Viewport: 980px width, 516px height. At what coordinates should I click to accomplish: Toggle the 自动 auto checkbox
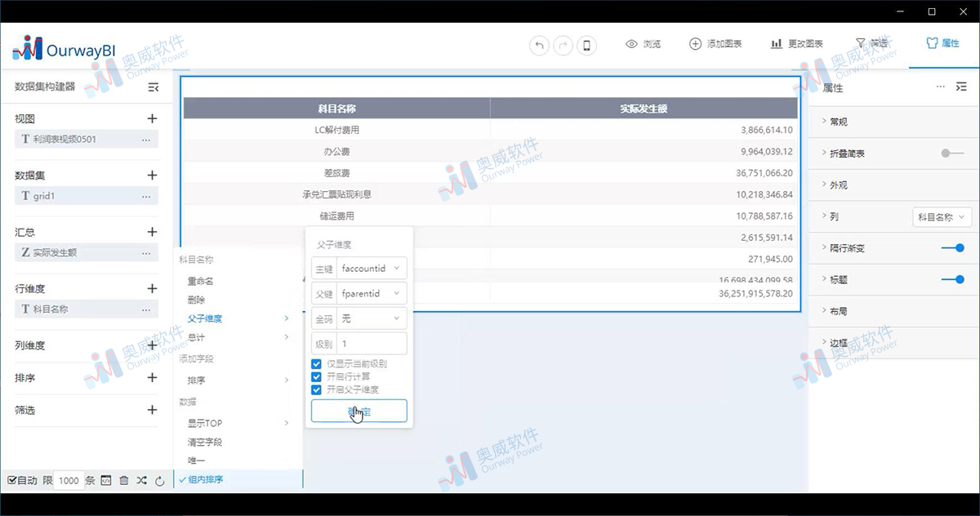(x=11, y=481)
